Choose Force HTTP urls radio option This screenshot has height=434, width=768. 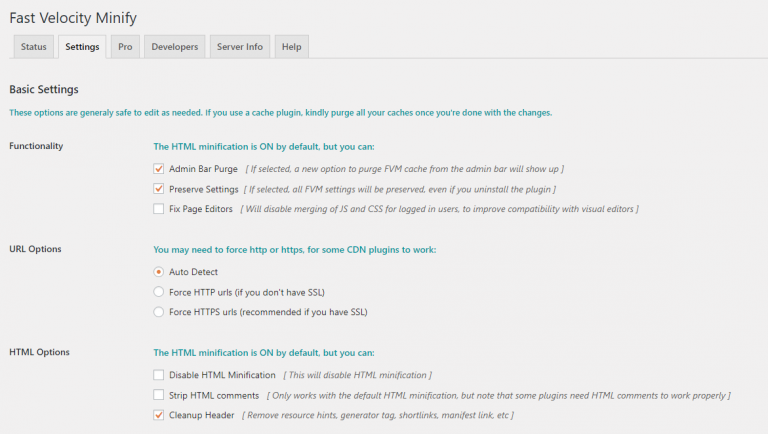point(158,292)
